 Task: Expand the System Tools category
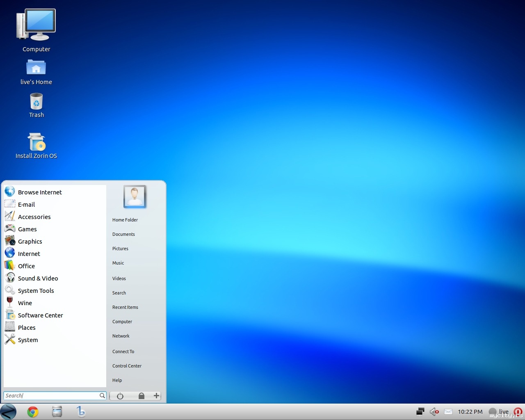coord(36,291)
